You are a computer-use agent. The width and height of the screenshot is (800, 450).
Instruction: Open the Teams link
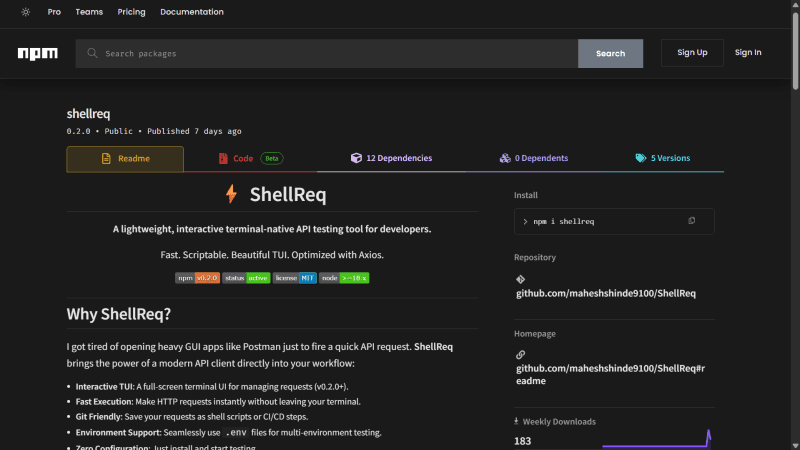89,12
